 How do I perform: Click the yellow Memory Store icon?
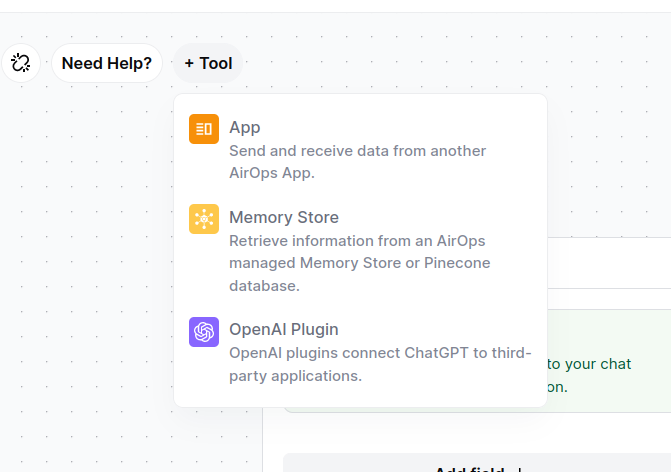coord(204,219)
